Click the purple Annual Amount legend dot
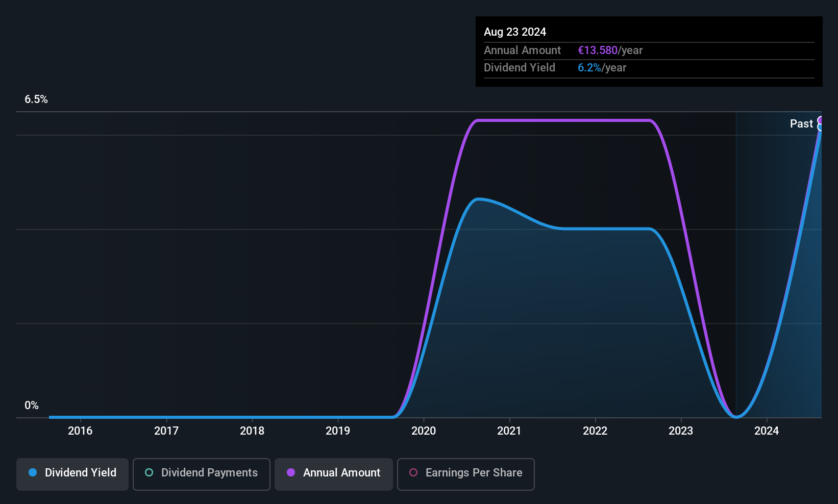 291,472
